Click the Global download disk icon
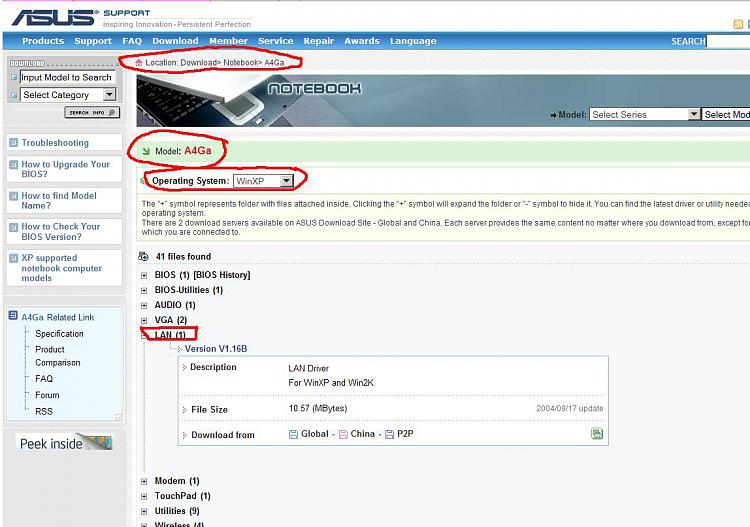750x527 pixels. pos(293,434)
